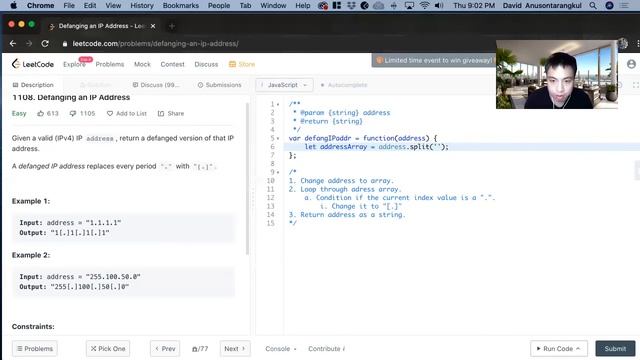
Task: Collapse code fold at line 5
Action: (278, 138)
